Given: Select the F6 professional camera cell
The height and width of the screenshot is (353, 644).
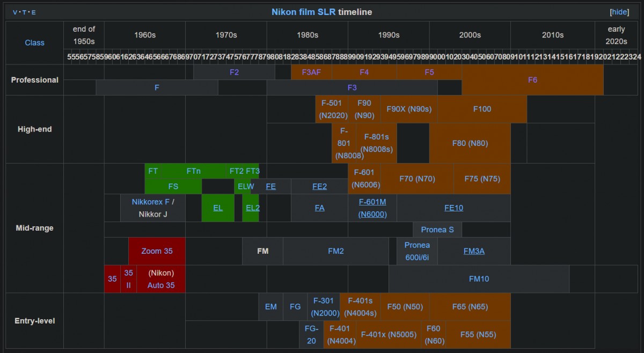Looking at the screenshot, I should pyautogui.click(x=532, y=80).
